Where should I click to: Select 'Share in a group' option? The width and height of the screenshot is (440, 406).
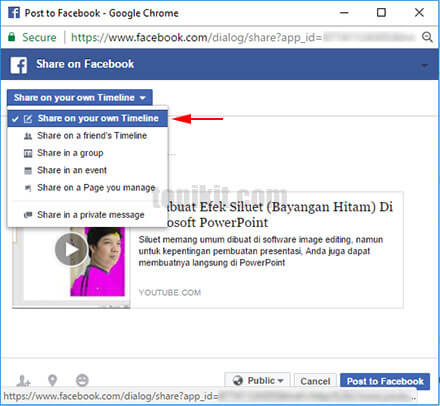87,153
